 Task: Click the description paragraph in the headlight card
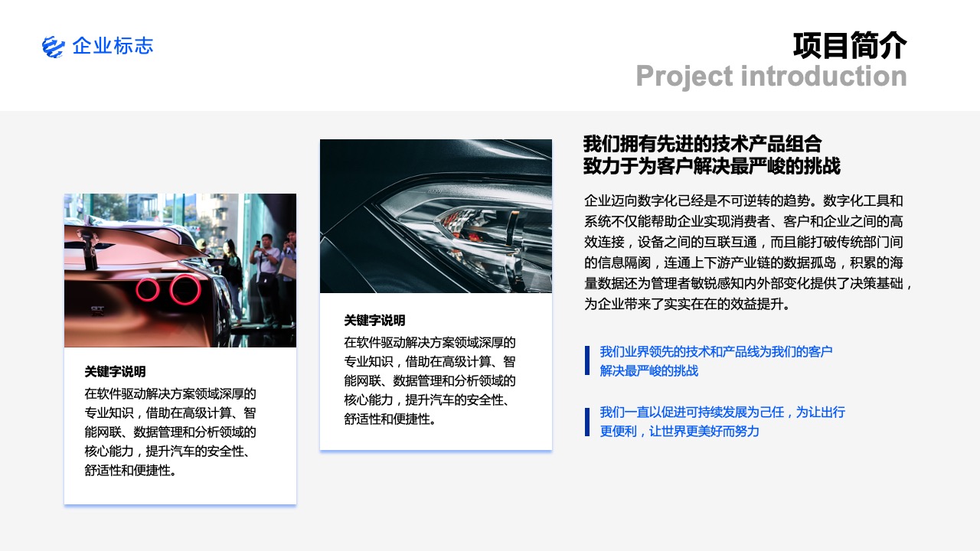430,380
